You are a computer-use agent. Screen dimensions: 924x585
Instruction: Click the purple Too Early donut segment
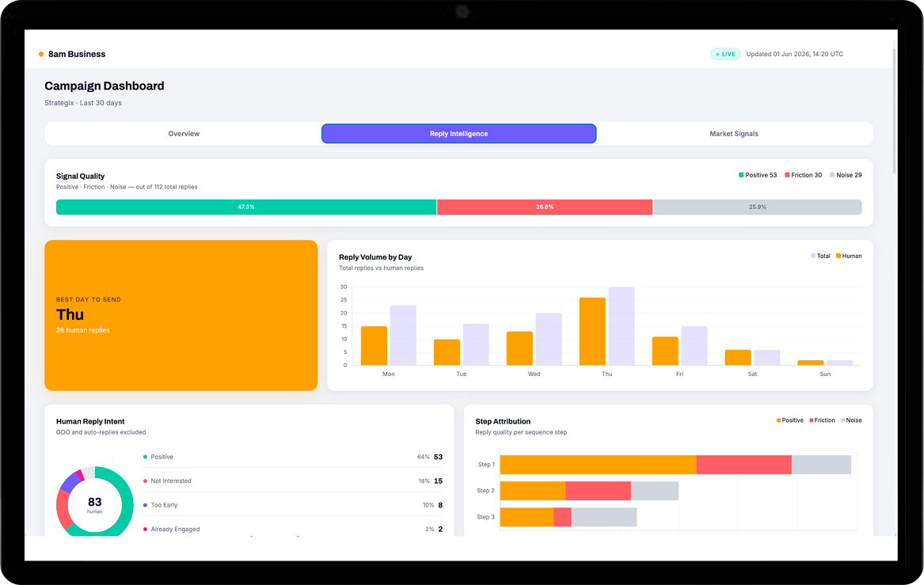(70, 483)
